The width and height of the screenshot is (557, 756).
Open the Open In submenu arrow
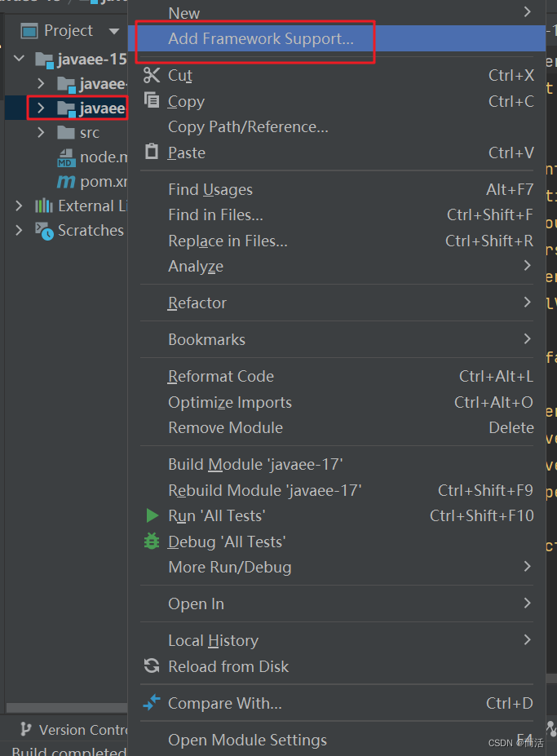click(x=527, y=603)
